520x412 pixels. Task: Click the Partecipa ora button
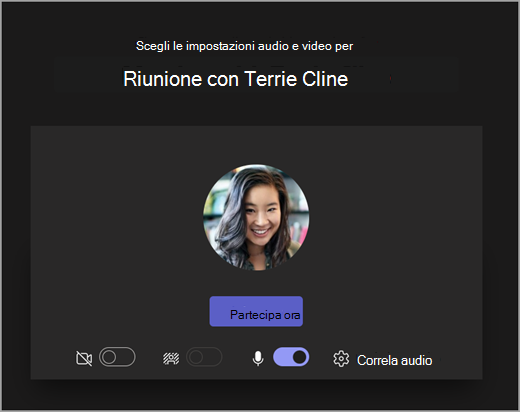[256, 311]
